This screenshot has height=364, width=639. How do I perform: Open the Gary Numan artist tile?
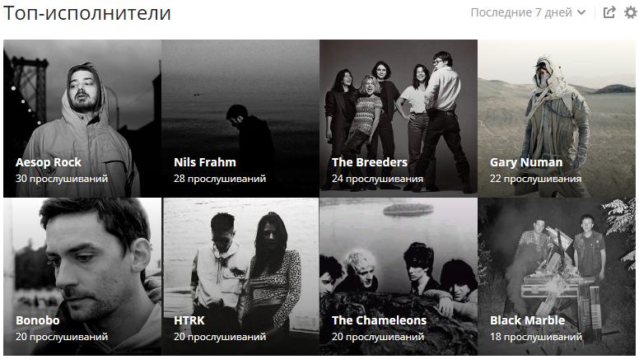coord(557,119)
